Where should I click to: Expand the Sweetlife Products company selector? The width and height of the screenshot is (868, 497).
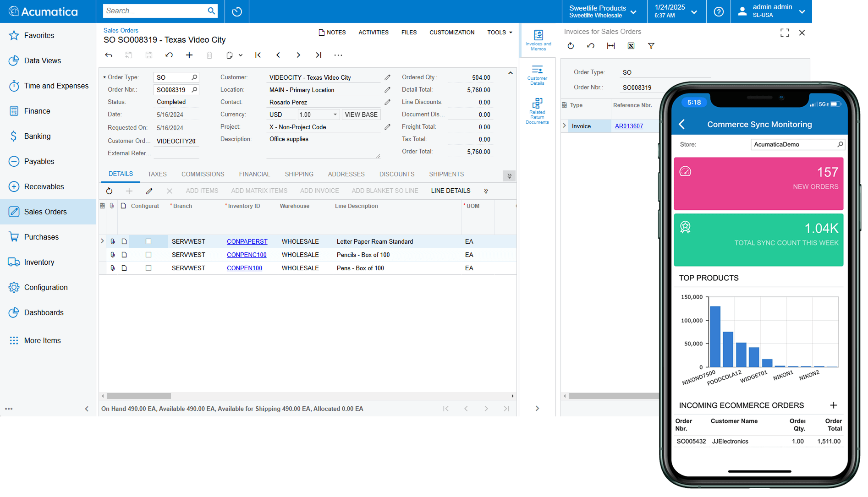[x=603, y=11]
